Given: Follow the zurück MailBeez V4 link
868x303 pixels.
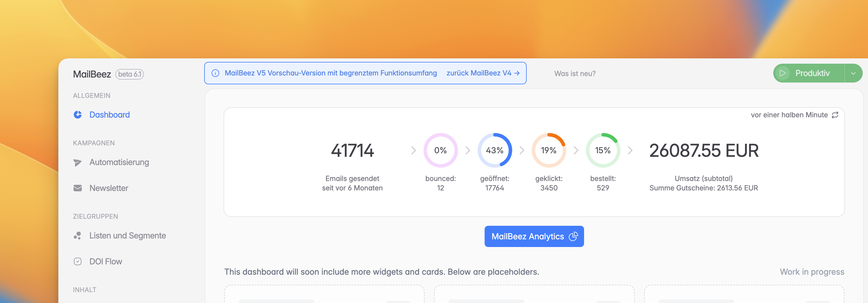Looking at the screenshot, I should pos(483,73).
